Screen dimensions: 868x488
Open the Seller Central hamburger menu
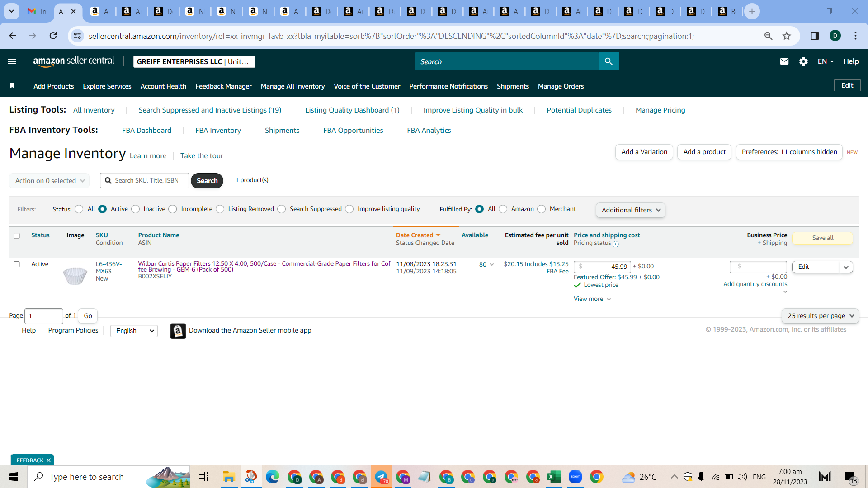(x=12, y=61)
